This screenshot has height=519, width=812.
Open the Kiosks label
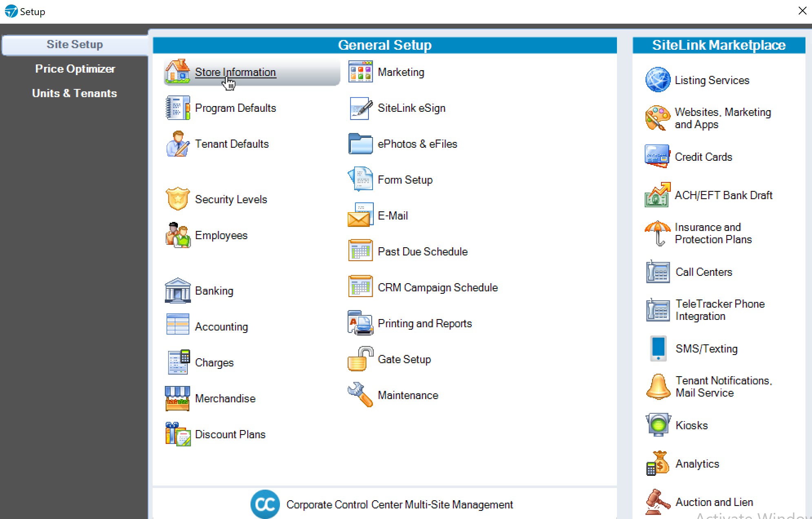point(692,425)
